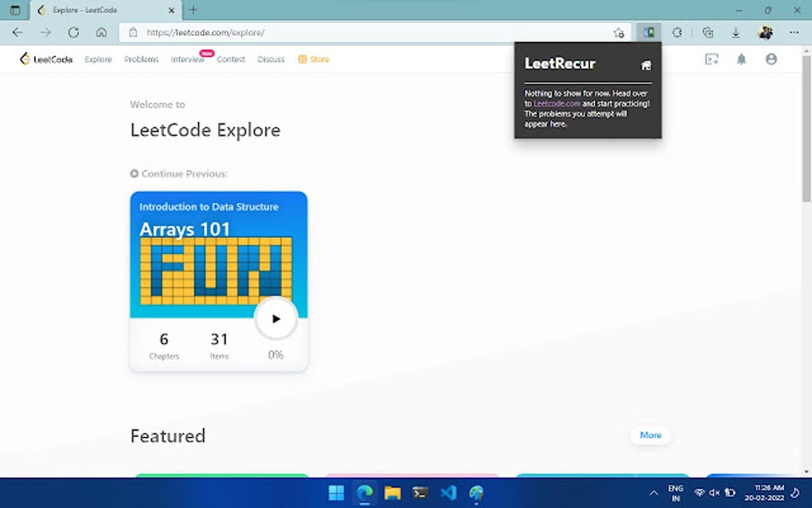Open Visual Studio Code from taskbar

pos(448,492)
